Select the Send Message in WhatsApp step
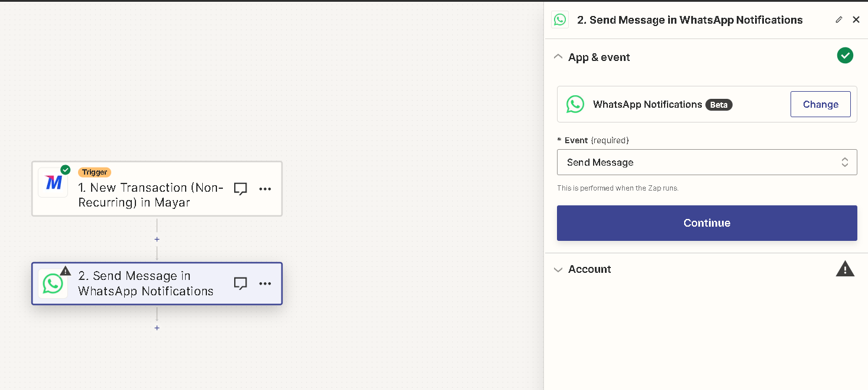 click(157, 283)
